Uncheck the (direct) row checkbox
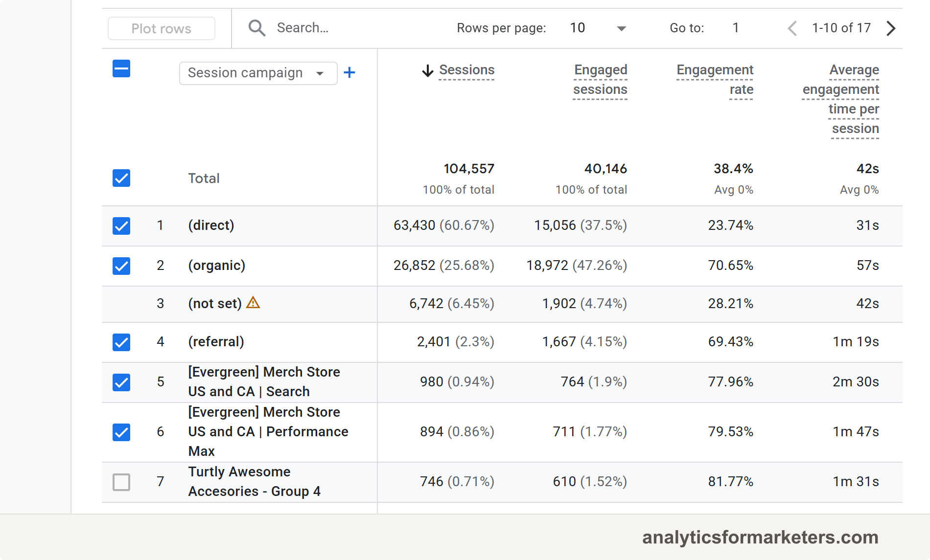930x560 pixels. point(121,226)
